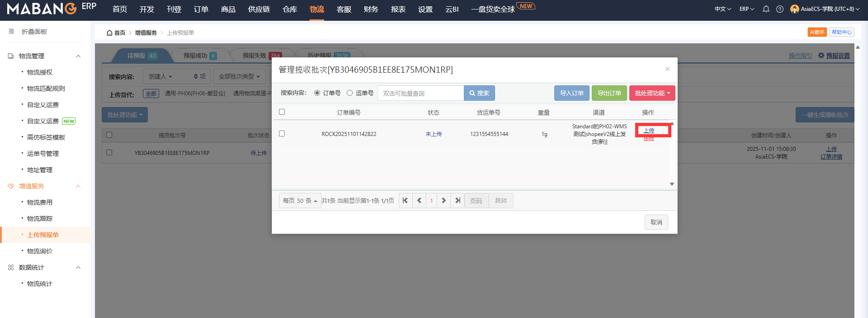The height and width of the screenshot is (318, 868).
Task: Tick the select-all checkbox in dialog header
Action: coord(282,112)
